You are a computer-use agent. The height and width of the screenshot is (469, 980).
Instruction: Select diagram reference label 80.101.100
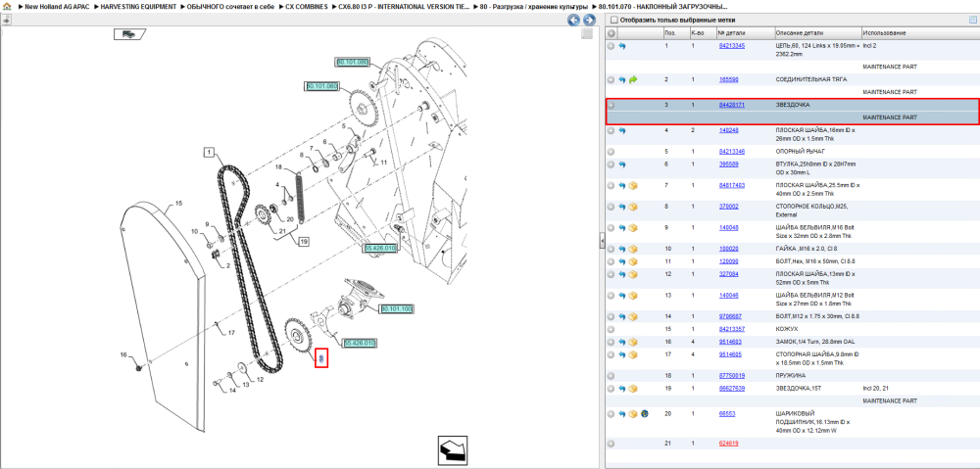[x=398, y=309]
